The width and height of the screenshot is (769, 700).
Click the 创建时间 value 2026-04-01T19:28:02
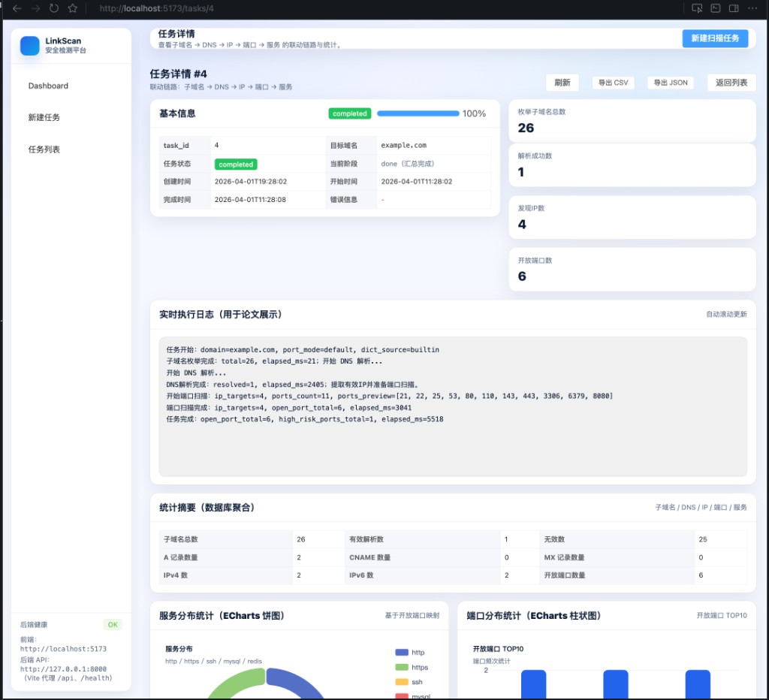tap(251, 182)
